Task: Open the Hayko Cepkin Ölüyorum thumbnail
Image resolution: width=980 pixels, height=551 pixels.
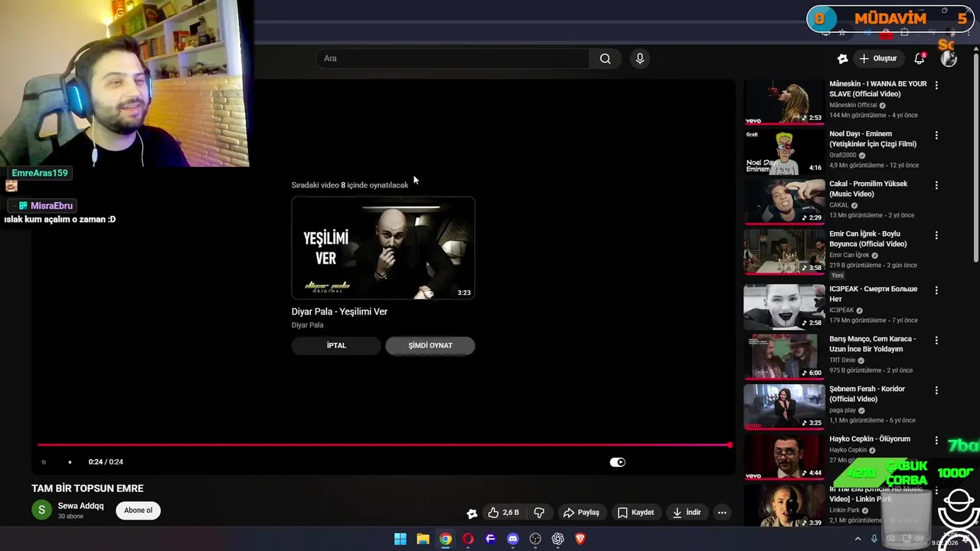Action: coord(784,456)
